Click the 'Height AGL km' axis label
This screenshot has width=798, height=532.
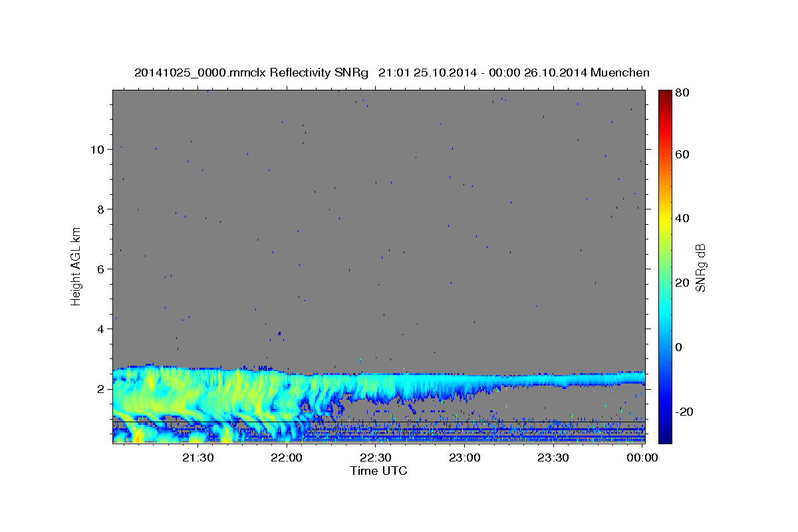coord(76,266)
